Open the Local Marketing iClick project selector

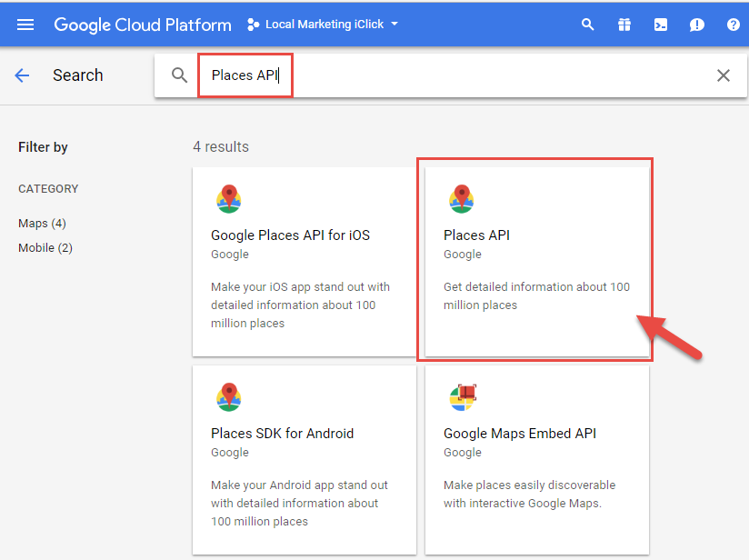coord(323,25)
